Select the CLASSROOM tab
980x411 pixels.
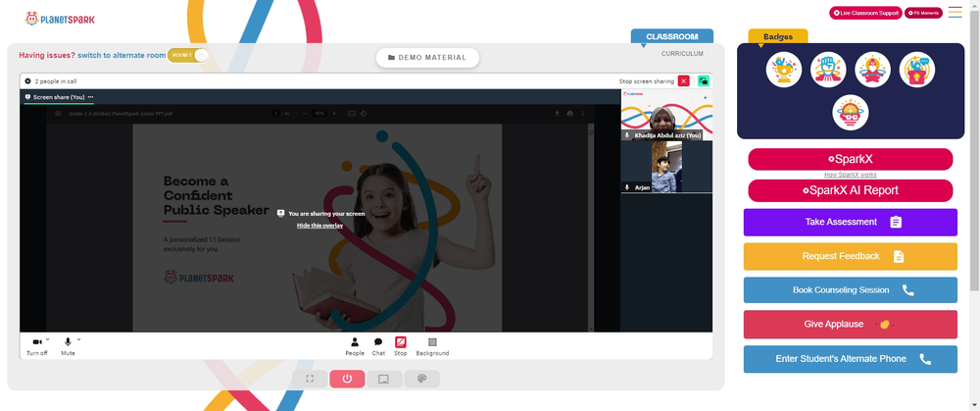point(672,37)
